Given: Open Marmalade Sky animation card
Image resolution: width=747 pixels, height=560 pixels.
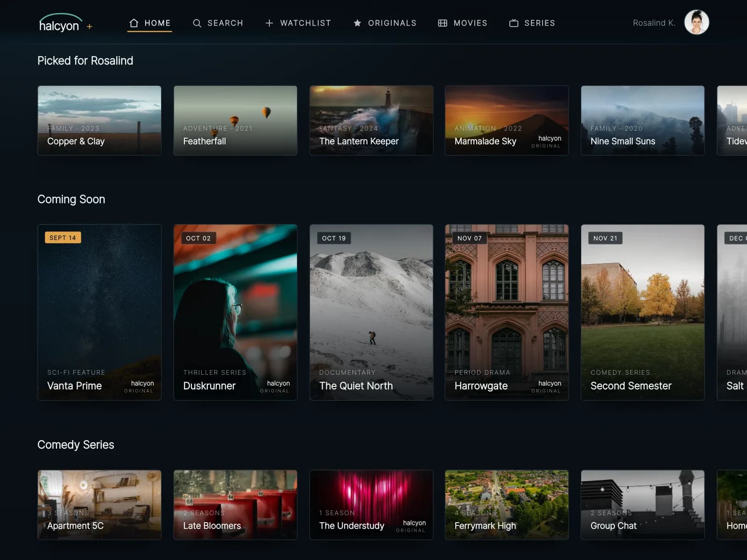Looking at the screenshot, I should (x=507, y=120).
